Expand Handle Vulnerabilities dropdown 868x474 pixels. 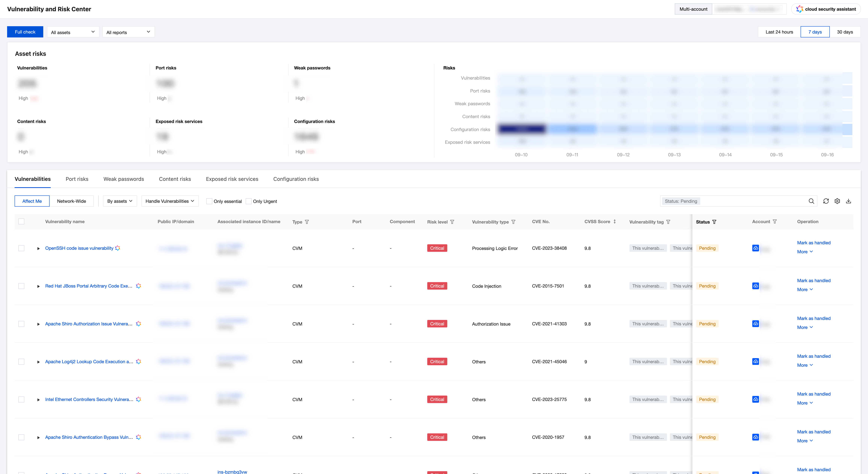pos(170,201)
